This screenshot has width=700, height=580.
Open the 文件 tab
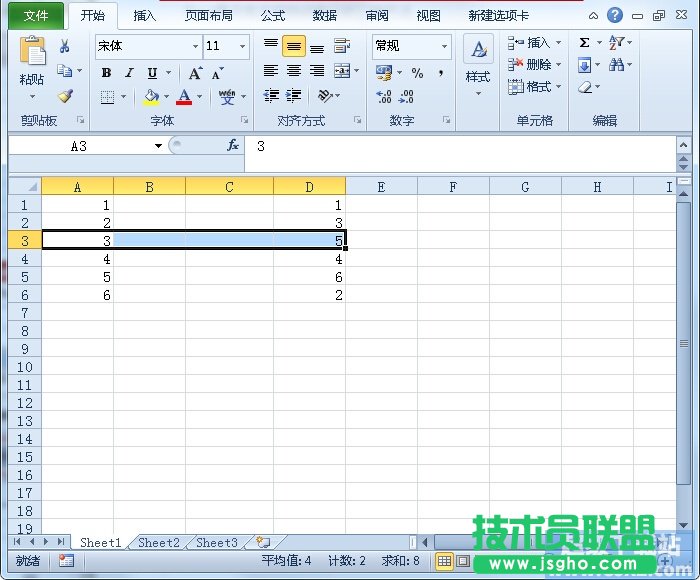tap(36, 16)
